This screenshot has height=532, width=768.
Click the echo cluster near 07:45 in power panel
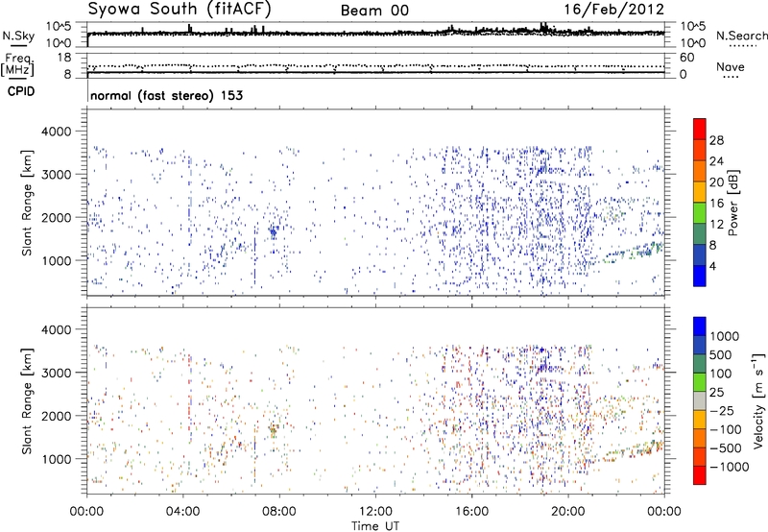(x=274, y=230)
